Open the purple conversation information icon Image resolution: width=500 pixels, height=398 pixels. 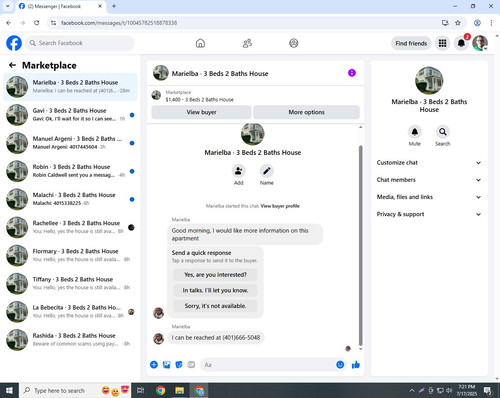[352, 73]
